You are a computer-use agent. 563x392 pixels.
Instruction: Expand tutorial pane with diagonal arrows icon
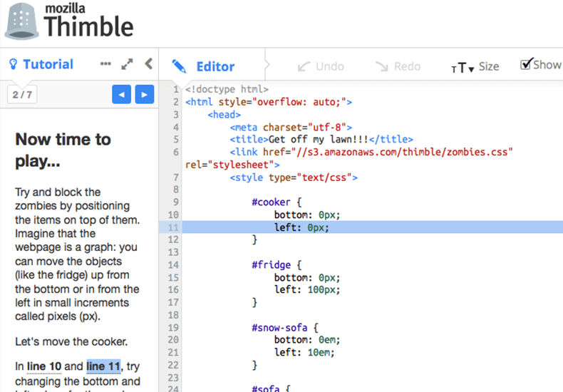pos(127,64)
